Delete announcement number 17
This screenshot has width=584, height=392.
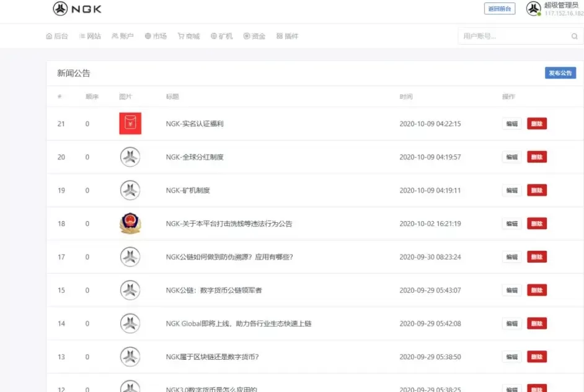pyautogui.click(x=537, y=257)
